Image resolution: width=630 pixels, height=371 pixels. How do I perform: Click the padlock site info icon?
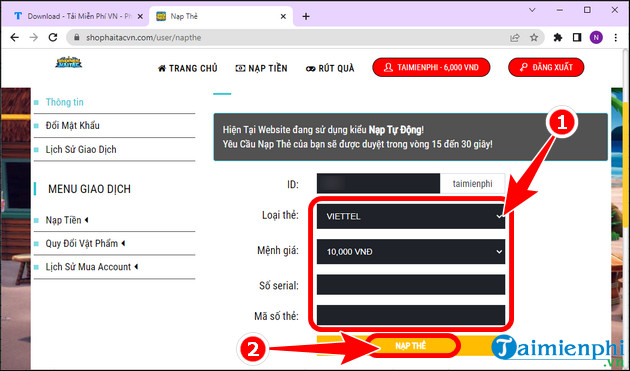pos(77,37)
